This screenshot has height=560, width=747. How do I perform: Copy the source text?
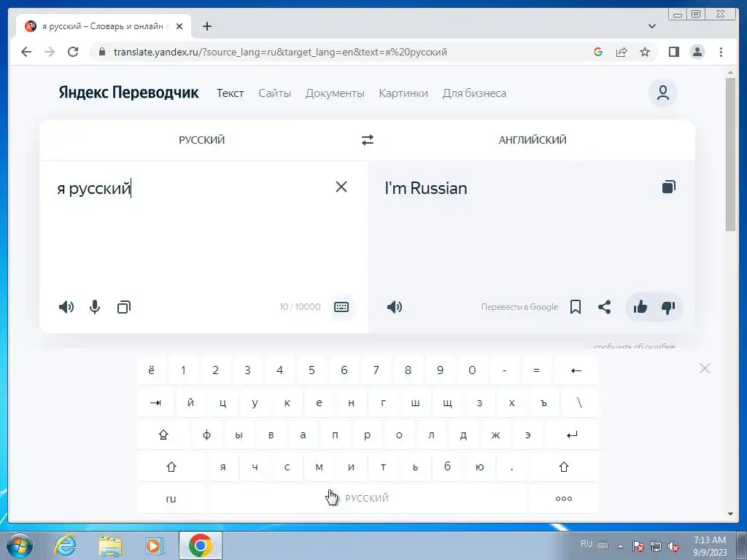point(124,307)
